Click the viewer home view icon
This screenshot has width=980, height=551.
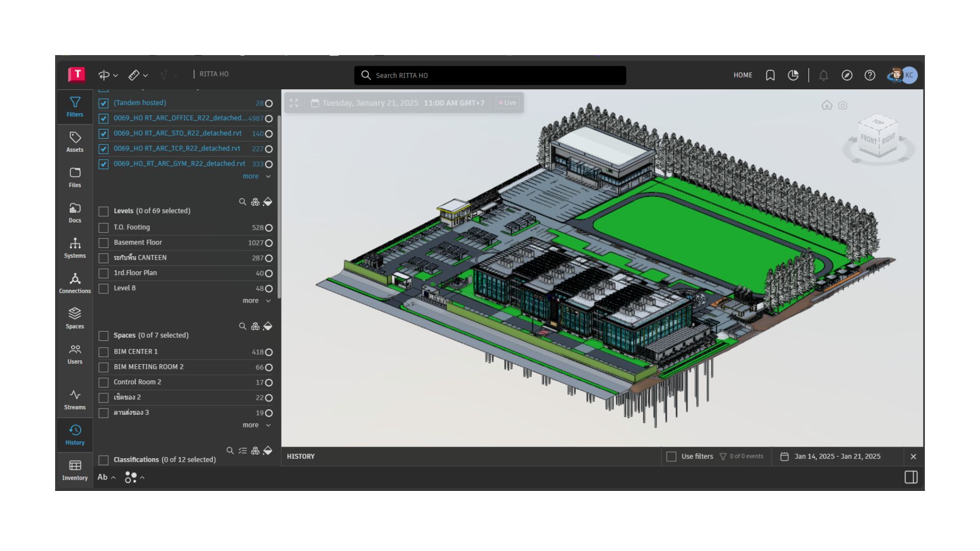tap(826, 105)
